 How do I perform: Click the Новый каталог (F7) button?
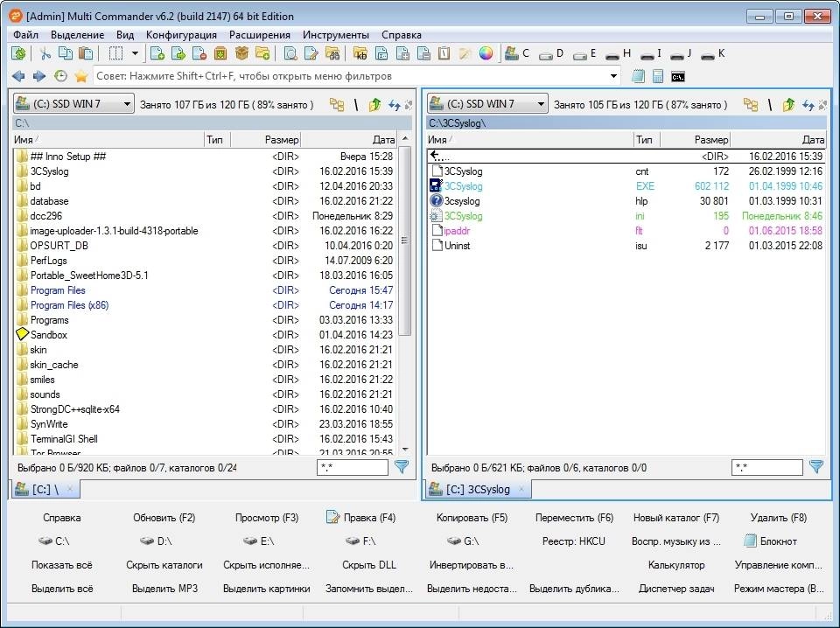[x=676, y=518]
